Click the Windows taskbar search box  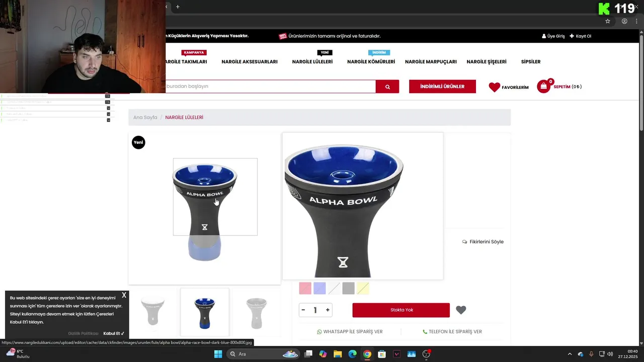(263, 354)
